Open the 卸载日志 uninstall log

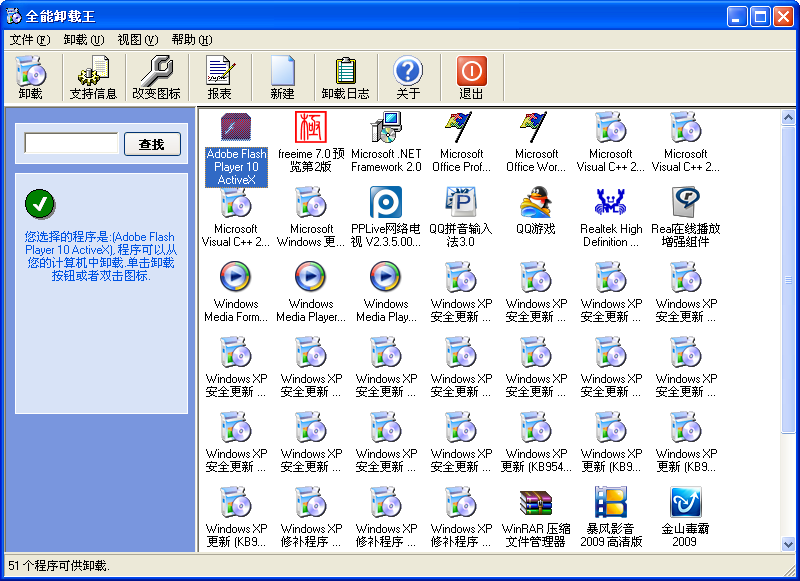pos(345,78)
